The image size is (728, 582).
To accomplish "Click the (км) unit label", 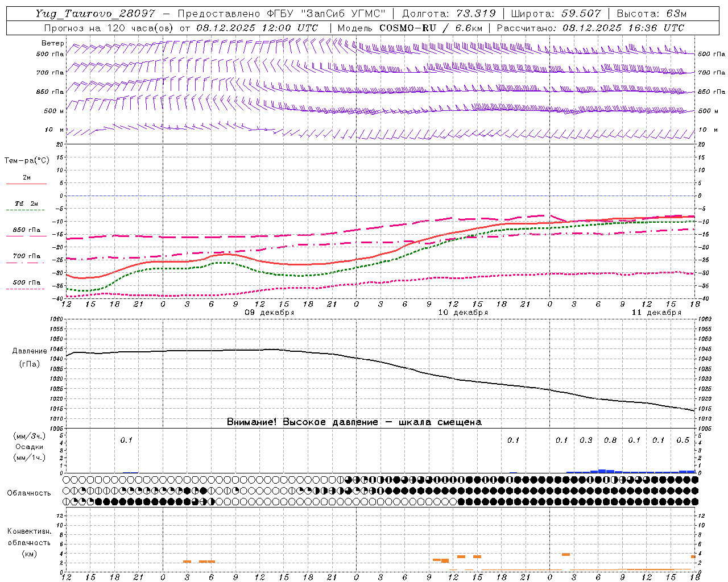I will (29, 554).
